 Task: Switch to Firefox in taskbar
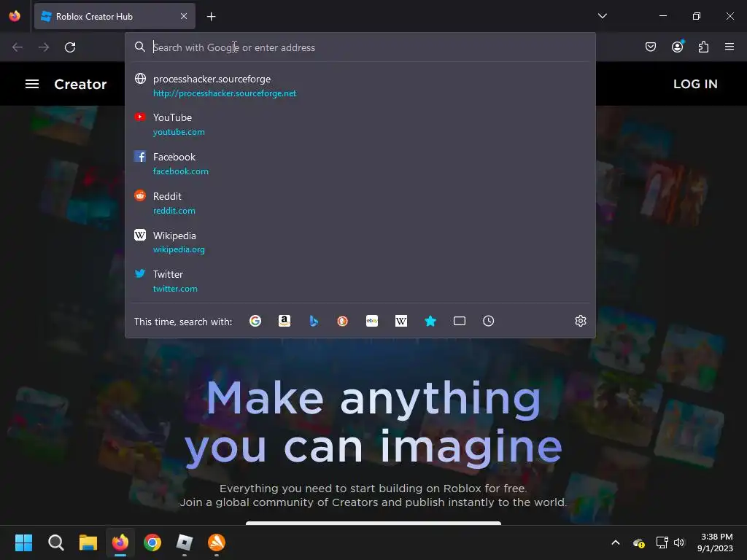(x=120, y=542)
